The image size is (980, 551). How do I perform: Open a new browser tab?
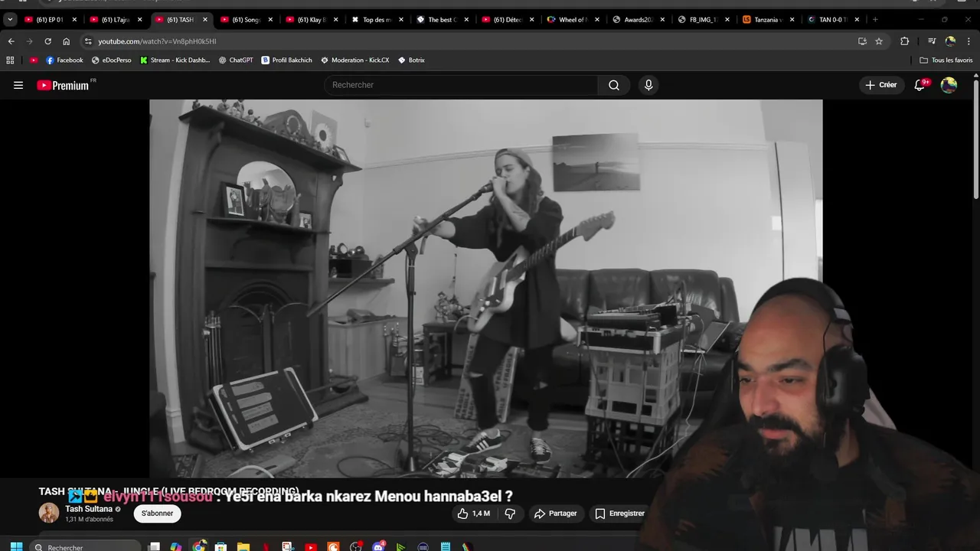tap(875, 19)
